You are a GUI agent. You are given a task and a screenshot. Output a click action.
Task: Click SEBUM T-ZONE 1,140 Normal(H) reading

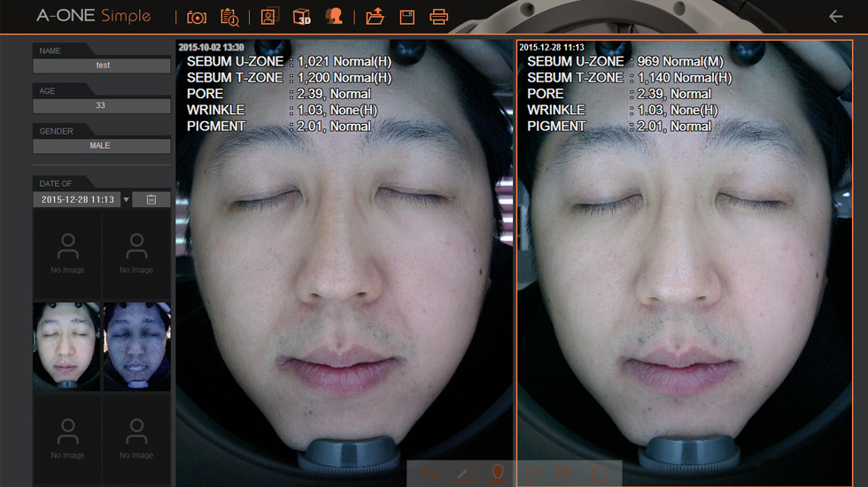point(630,78)
